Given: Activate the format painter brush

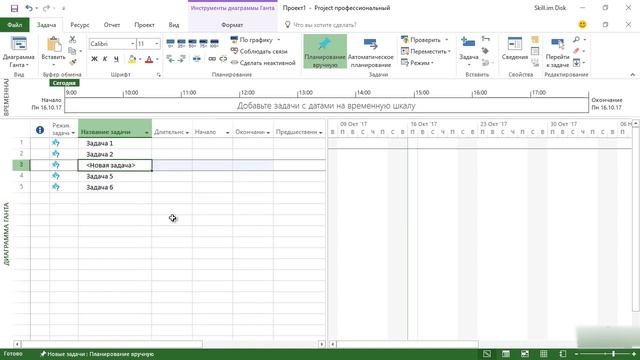Looking at the screenshot, I should [x=73, y=62].
